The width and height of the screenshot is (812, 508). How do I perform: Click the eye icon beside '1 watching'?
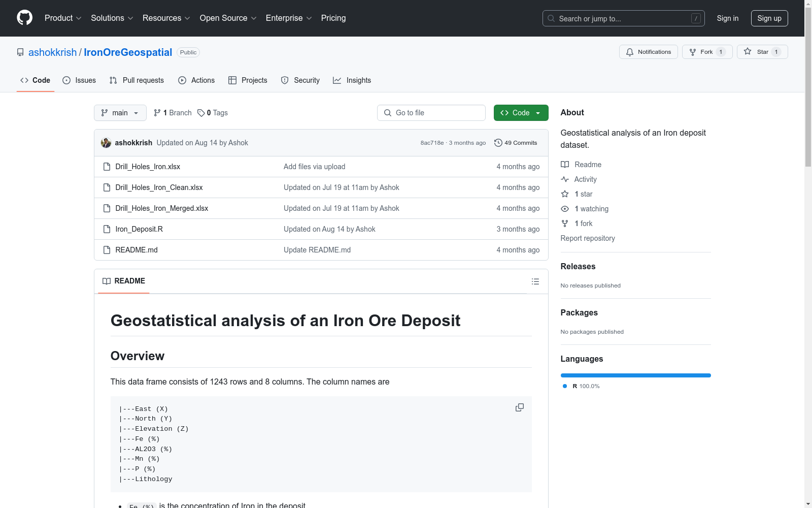(x=565, y=209)
